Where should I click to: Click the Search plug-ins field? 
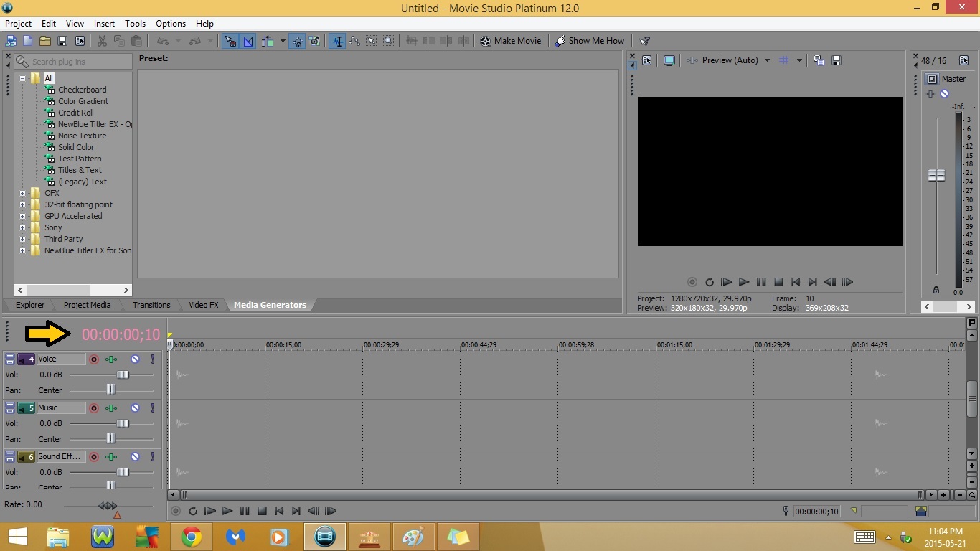point(73,62)
